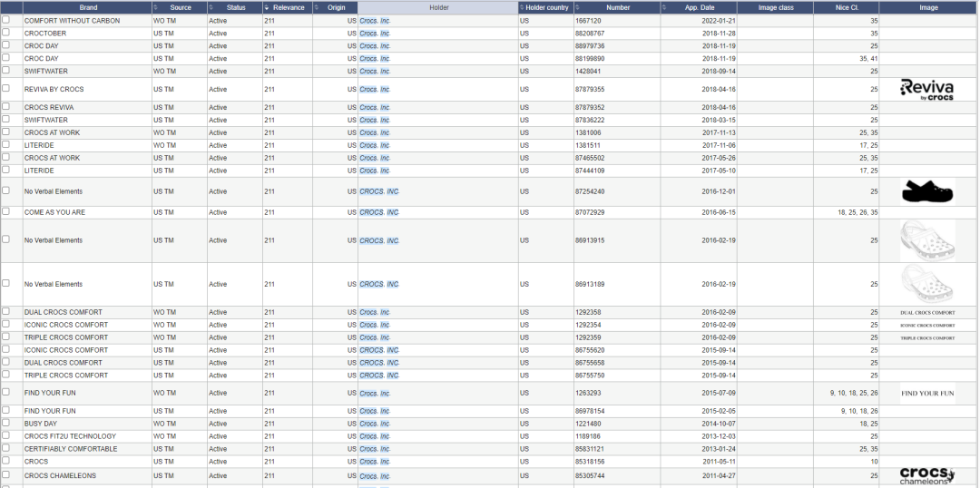Screen dimensions: 980x488
Task: Select the COME AS YOU ARE checkbox
Action: (x=5, y=212)
